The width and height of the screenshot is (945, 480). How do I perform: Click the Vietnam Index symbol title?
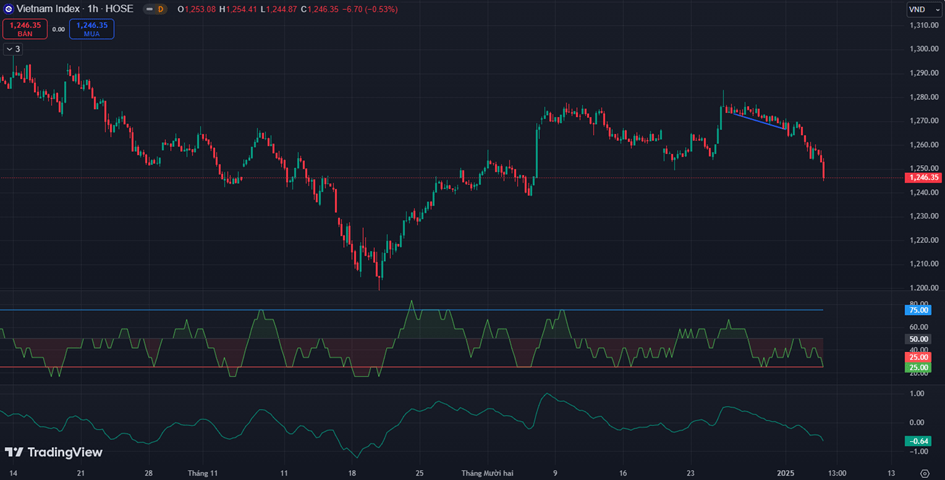coord(50,8)
